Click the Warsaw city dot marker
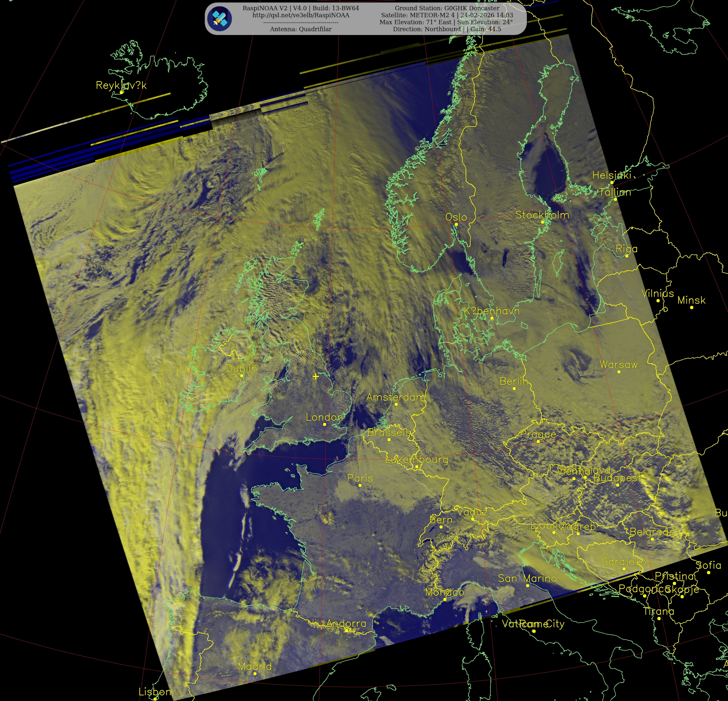 pos(619,372)
